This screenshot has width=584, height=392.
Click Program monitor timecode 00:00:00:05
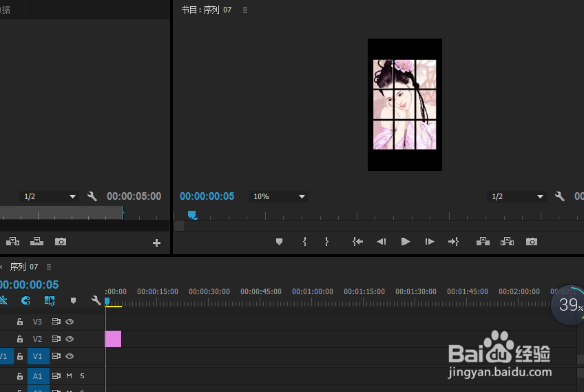tap(207, 196)
